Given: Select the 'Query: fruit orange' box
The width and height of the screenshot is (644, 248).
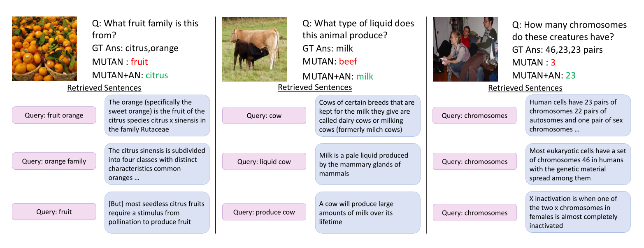Looking at the screenshot, I should click(x=54, y=115).
